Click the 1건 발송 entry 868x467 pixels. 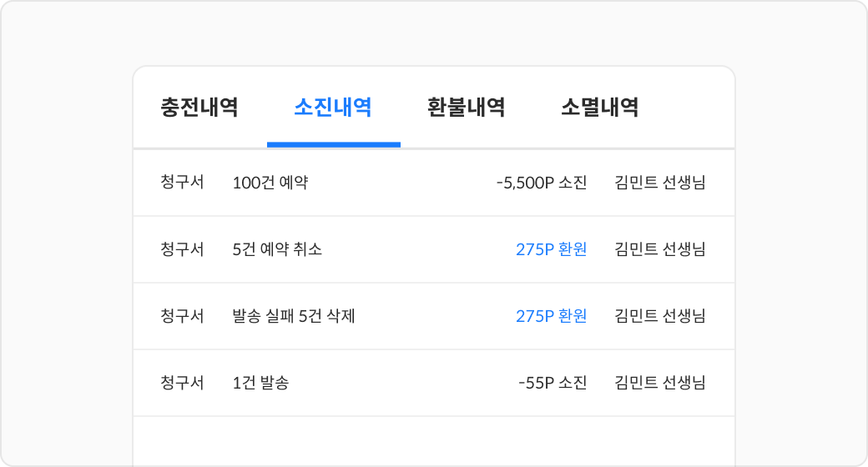[260, 383]
